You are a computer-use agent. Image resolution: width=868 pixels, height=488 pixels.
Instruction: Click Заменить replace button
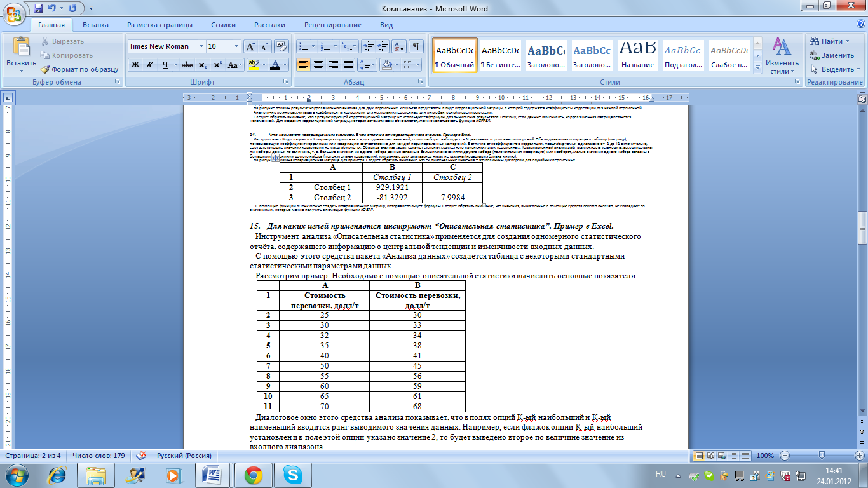tap(832, 55)
